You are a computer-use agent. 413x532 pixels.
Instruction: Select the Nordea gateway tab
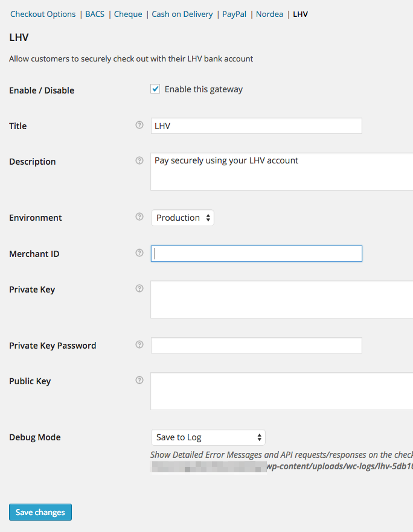(x=269, y=14)
